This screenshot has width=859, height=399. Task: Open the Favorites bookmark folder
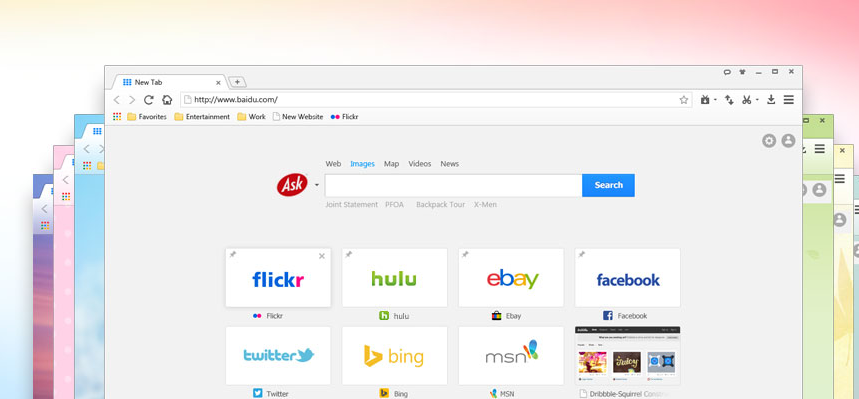[x=147, y=117]
